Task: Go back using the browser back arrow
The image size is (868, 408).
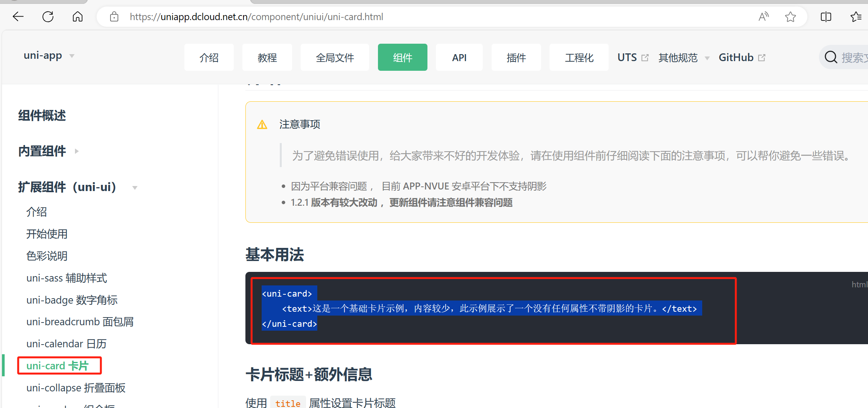Action: (18, 17)
